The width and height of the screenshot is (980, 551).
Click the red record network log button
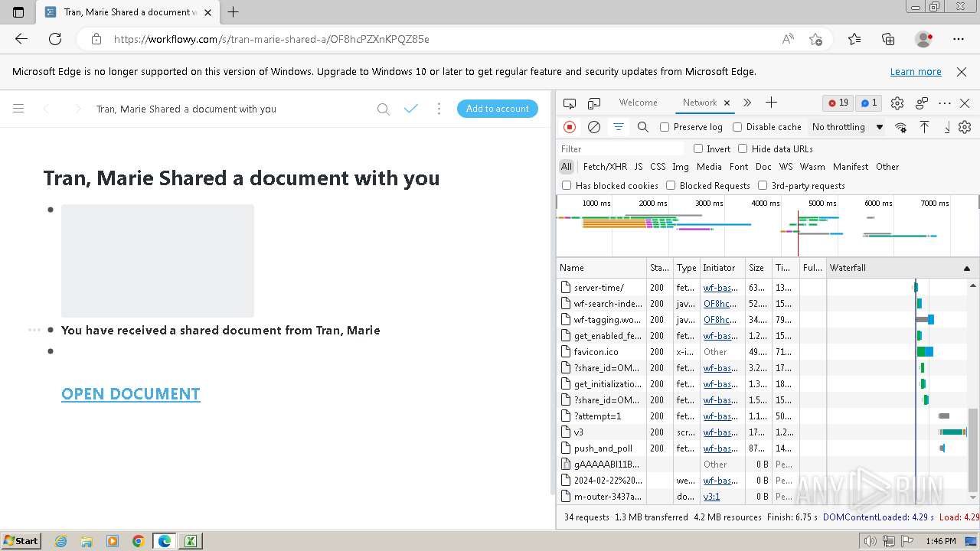pyautogui.click(x=570, y=127)
